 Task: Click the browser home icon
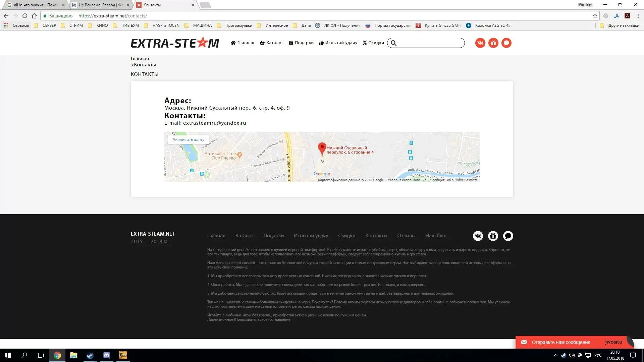(34, 16)
